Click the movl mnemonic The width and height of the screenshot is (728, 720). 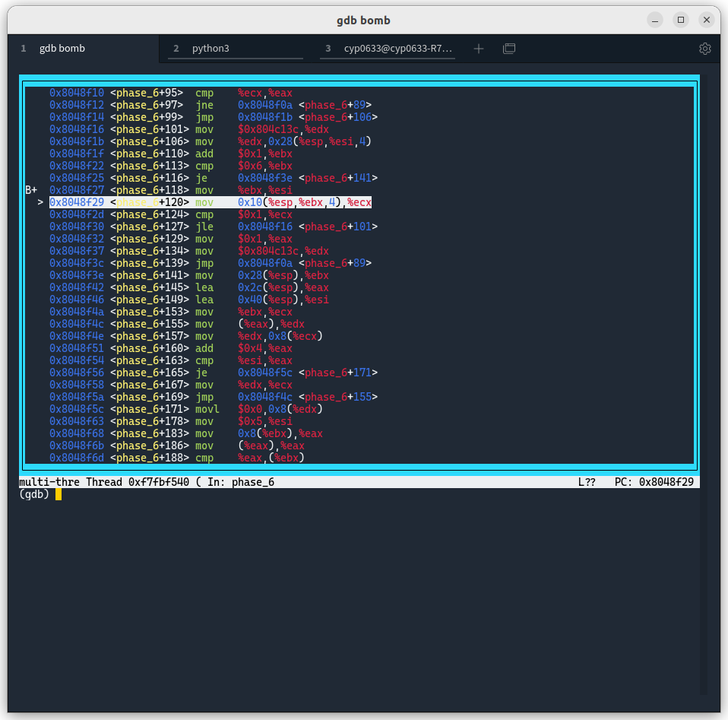pos(207,409)
